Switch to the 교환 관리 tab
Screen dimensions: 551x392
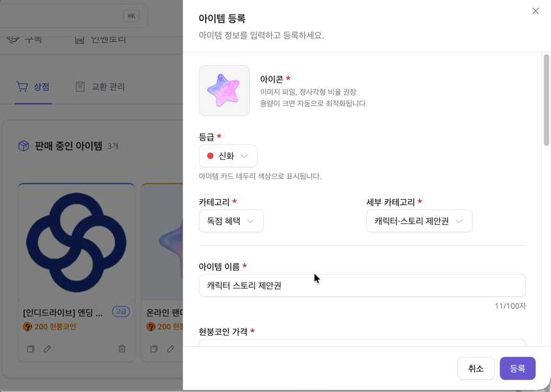pos(107,87)
